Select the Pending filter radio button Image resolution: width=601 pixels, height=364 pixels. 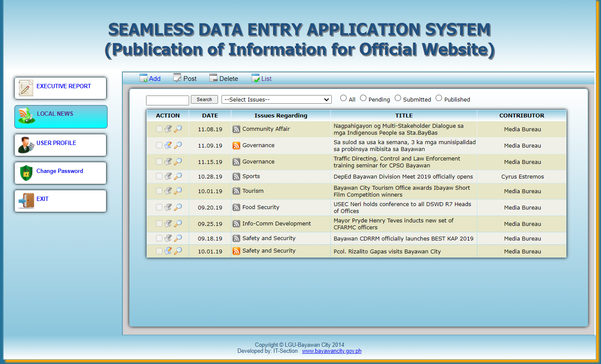tap(363, 98)
